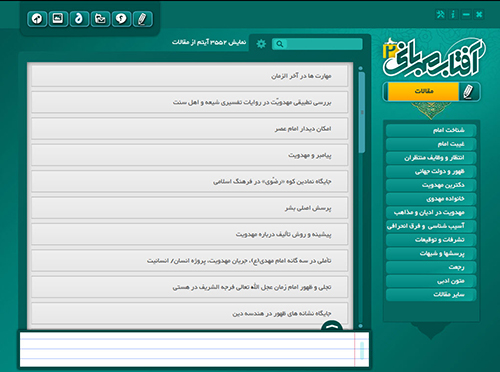Open the غیبت امام category
The width and height of the screenshot is (500, 372).
[x=431, y=144]
